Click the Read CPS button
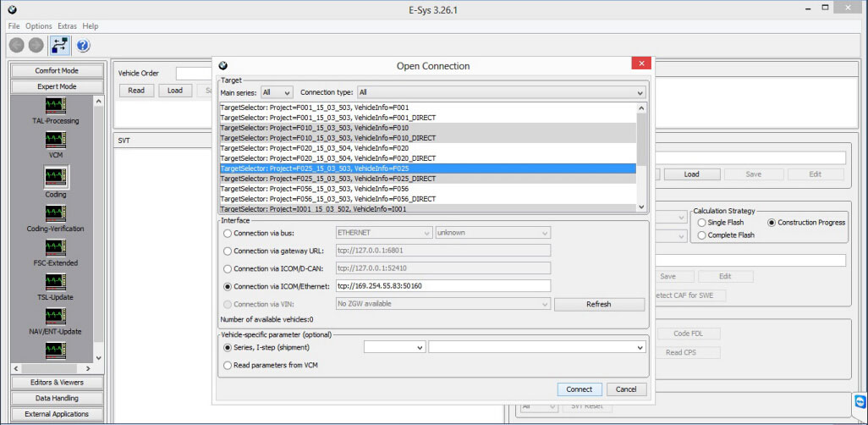The image size is (868, 425). [x=689, y=352]
